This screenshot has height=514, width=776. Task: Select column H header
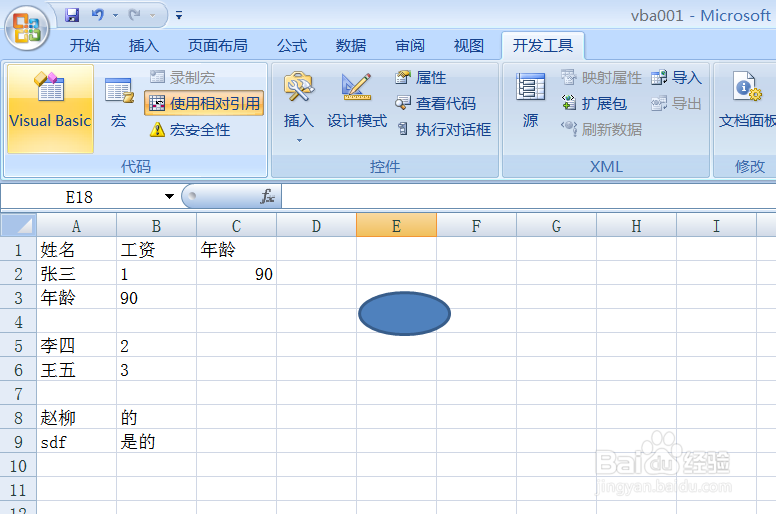pyautogui.click(x=636, y=226)
